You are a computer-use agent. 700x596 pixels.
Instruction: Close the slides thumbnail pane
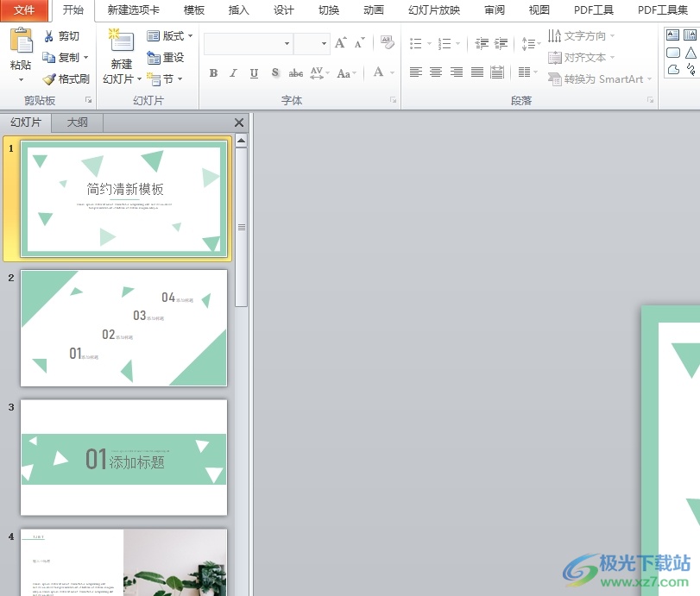pyautogui.click(x=239, y=122)
